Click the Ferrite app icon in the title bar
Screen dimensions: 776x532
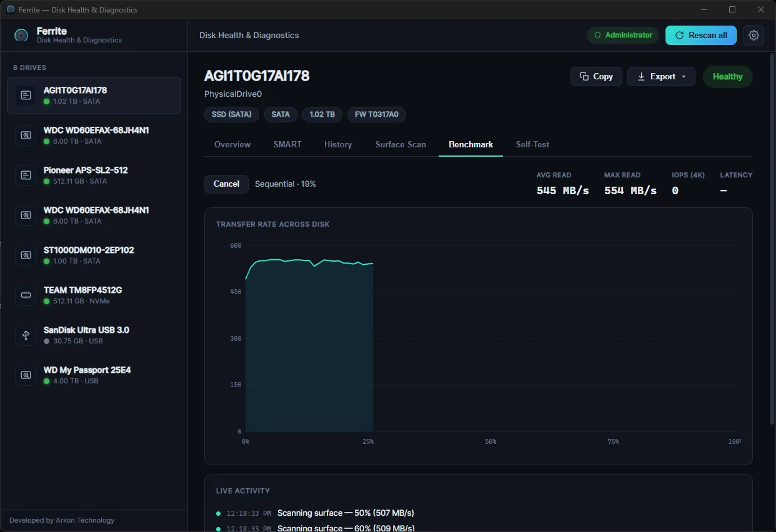pos(10,10)
